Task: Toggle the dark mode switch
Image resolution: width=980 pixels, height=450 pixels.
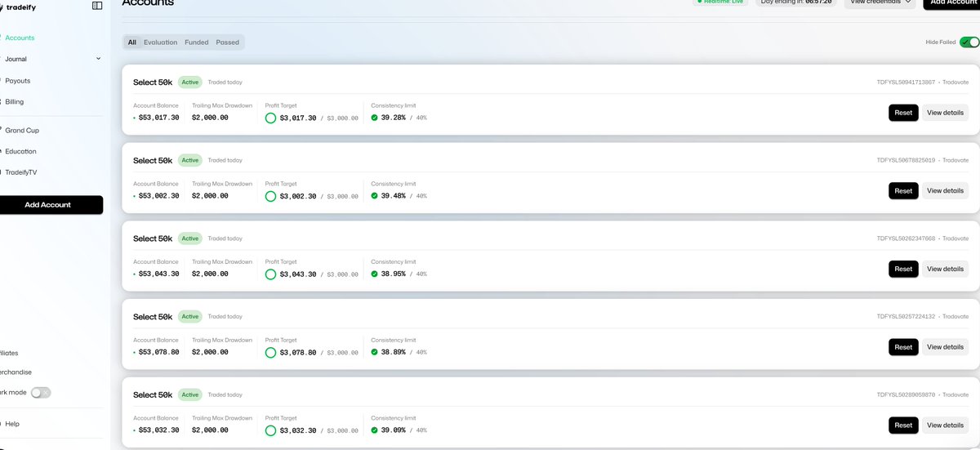Action: 41,393
